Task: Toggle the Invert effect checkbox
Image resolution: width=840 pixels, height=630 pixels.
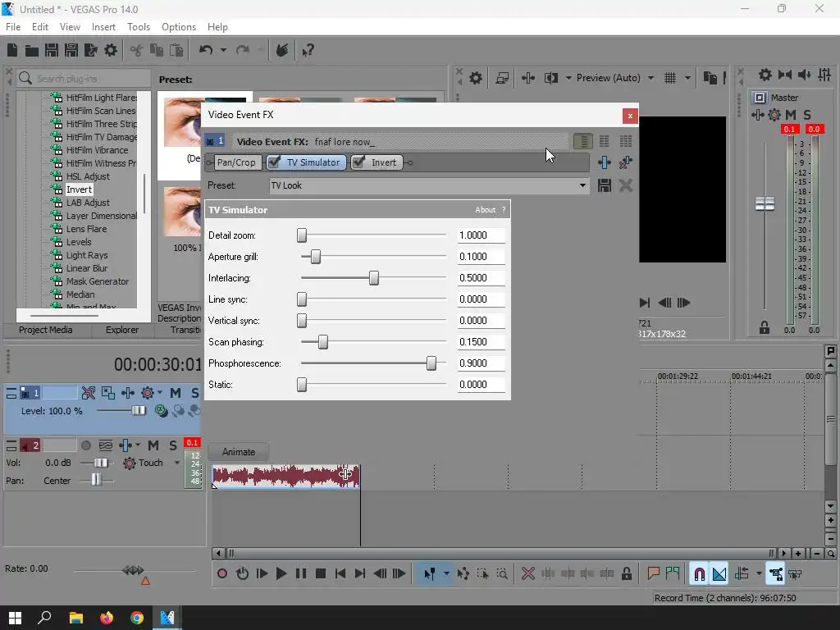Action: coord(358,162)
